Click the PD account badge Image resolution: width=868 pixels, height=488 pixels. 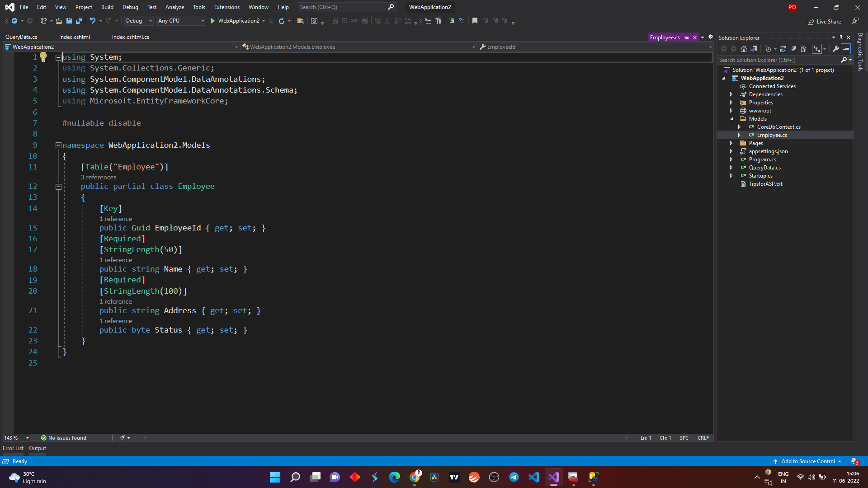[x=792, y=7]
